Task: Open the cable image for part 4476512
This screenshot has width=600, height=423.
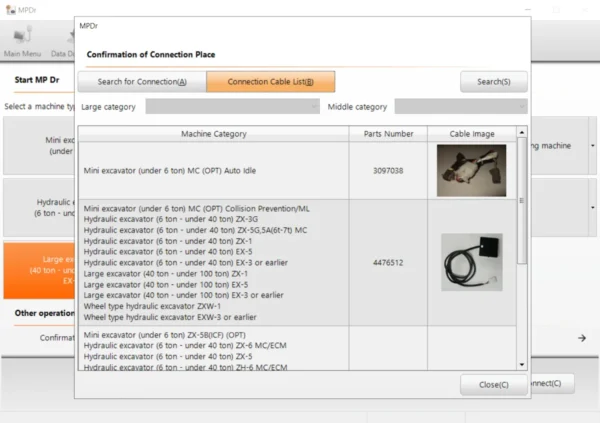Action: (x=472, y=262)
